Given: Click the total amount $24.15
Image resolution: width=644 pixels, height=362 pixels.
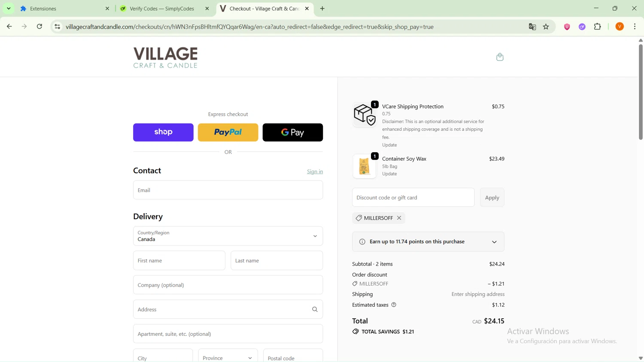Looking at the screenshot, I should pos(494,321).
